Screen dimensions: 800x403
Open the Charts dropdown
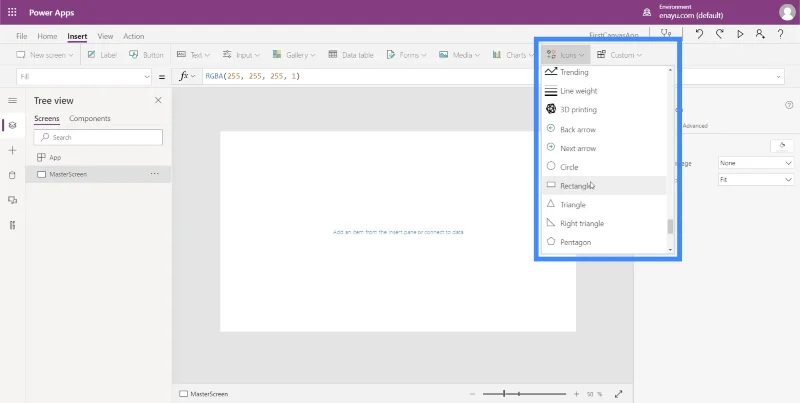(513, 55)
